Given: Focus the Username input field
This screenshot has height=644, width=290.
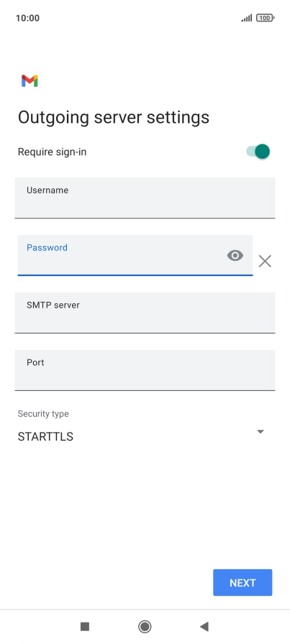Looking at the screenshot, I should [x=145, y=198].
